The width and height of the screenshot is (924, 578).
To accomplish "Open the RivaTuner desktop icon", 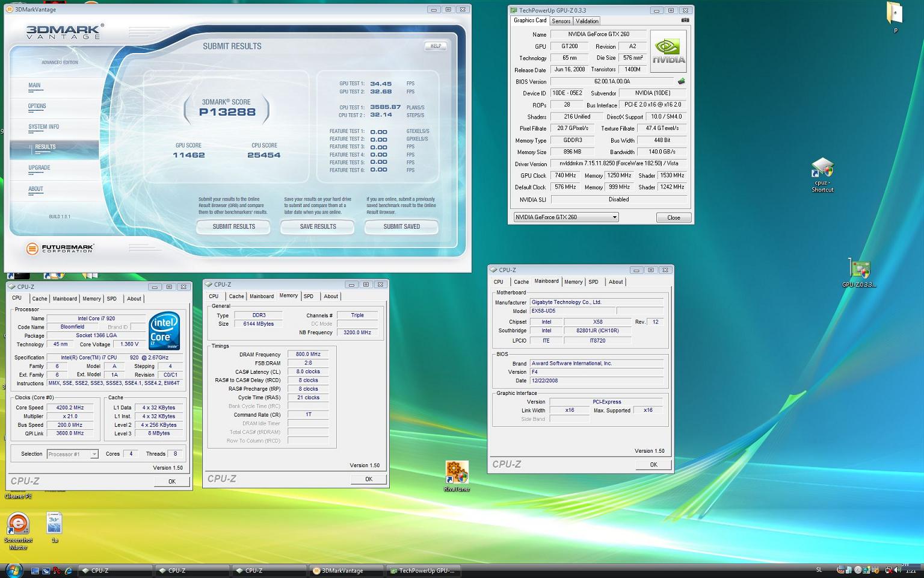I will pyautogui.click(x=457, y=476).
